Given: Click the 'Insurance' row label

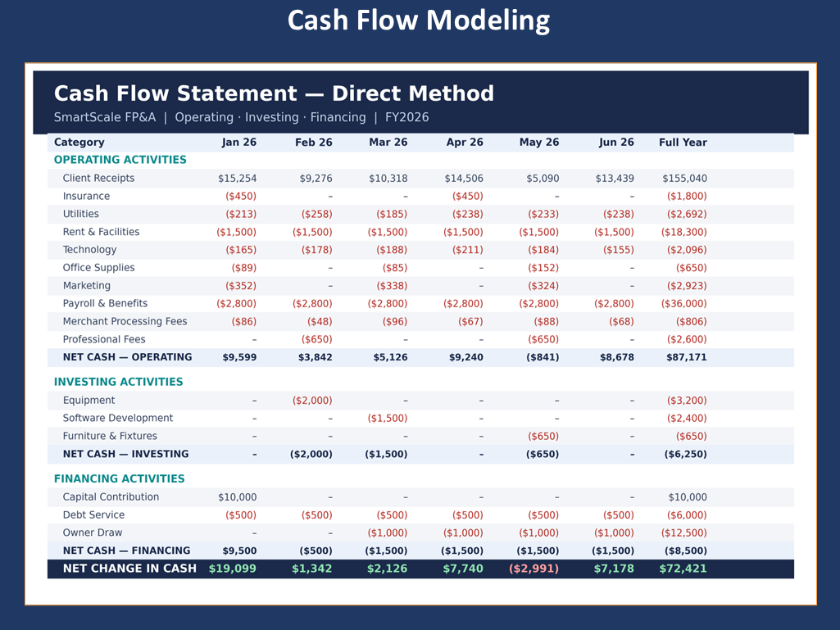Looking at the screenshot, I should click(86, 196).
